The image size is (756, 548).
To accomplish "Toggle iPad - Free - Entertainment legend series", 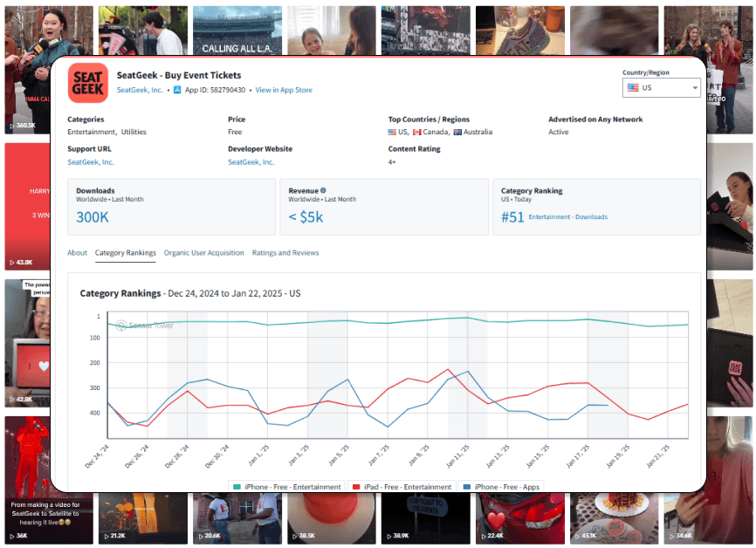I will click(402, 487).
